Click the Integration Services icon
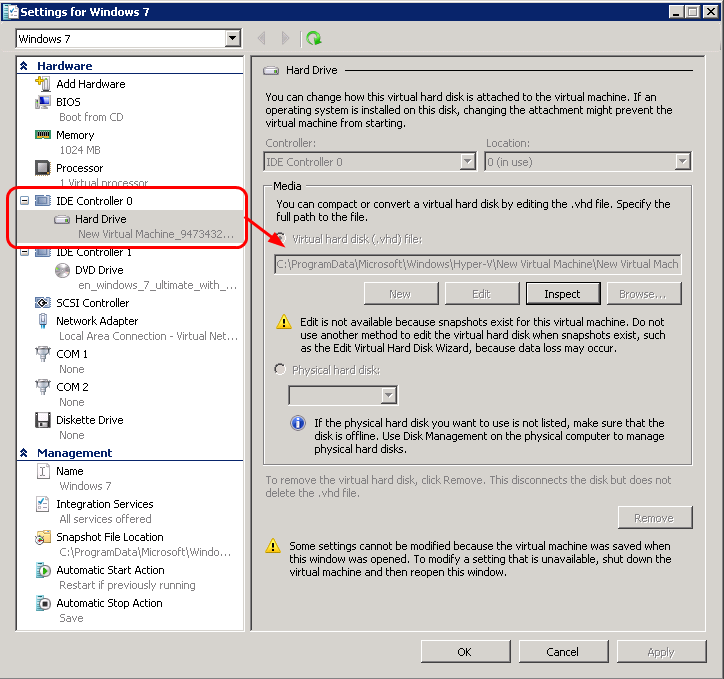Image resolution: width=724 pixels, height=679 pixels. tap(42, 504)
